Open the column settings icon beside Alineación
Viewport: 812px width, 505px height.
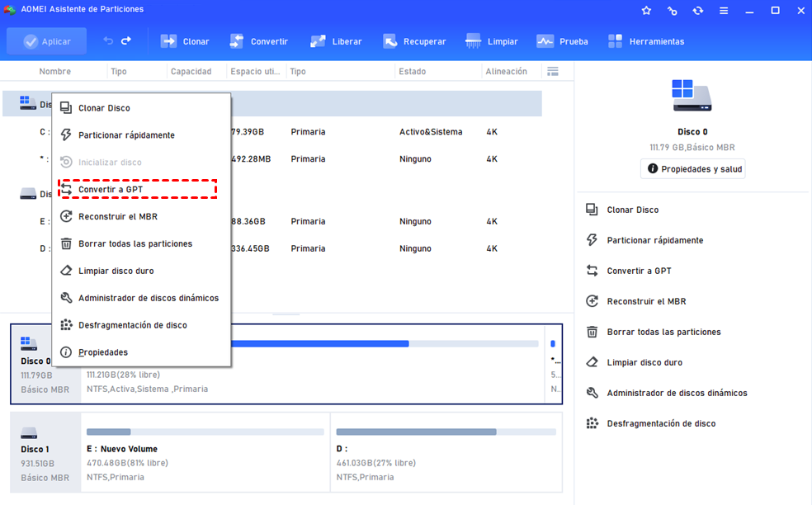coord(553,72)
